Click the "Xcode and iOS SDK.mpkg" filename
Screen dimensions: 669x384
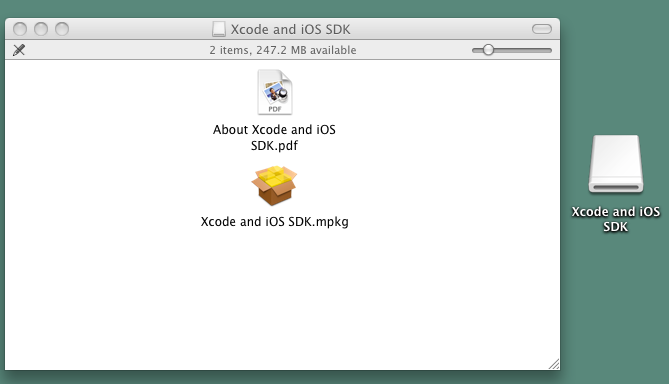pos(275,222)
